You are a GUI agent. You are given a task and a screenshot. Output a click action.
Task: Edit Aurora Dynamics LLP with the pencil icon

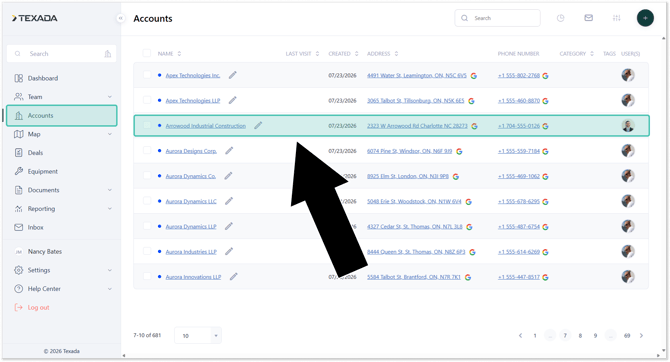coord(229,227)
